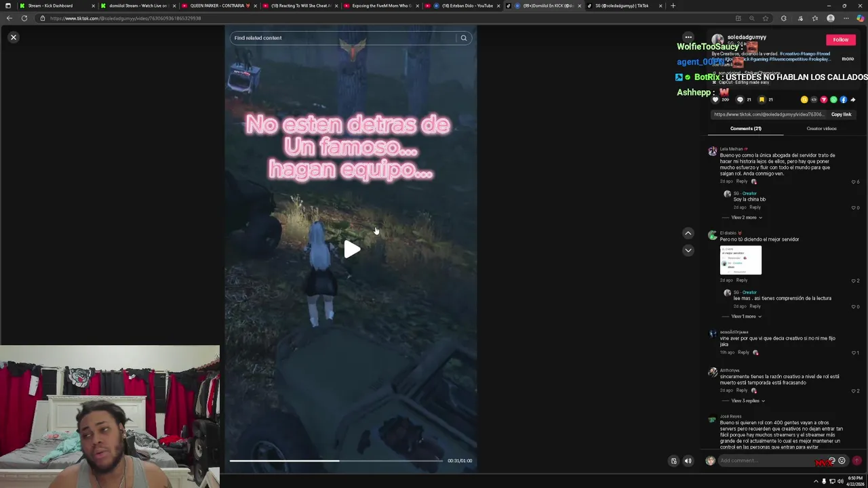Copy link to the video
Image resolution: width=868 pixels, height=488 pixels.
point(841,115)
